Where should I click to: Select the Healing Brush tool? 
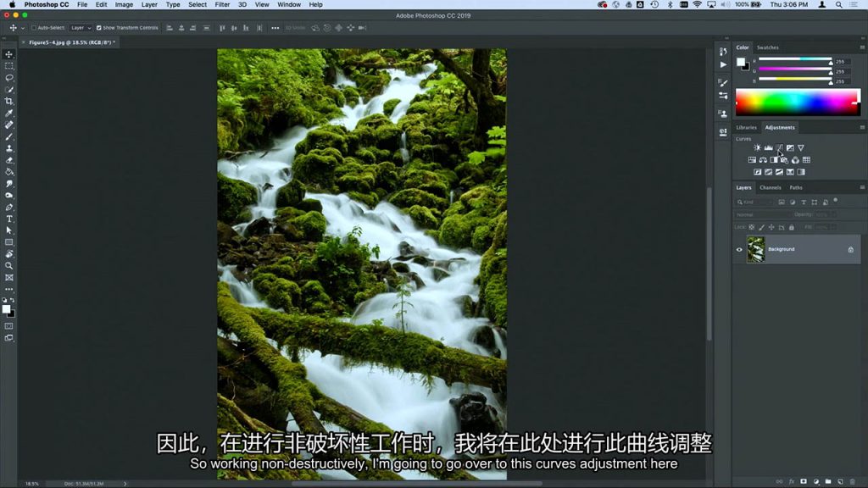pos(8,125)
